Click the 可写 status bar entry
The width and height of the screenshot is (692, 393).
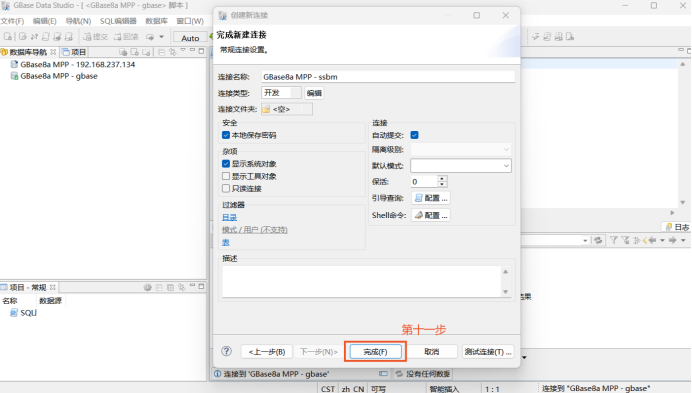click(378, 389)
